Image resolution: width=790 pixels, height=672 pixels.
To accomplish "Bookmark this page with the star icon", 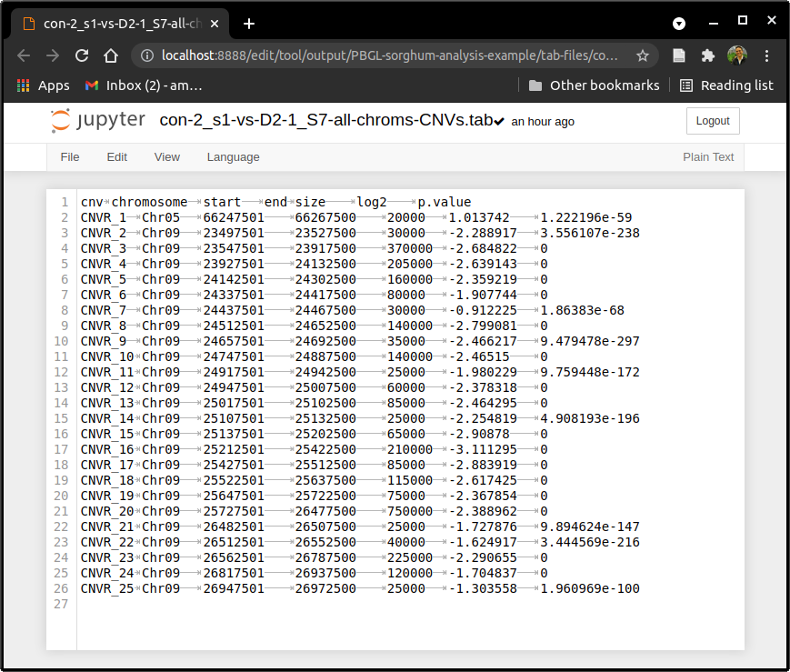I will [x=643, y=55].
